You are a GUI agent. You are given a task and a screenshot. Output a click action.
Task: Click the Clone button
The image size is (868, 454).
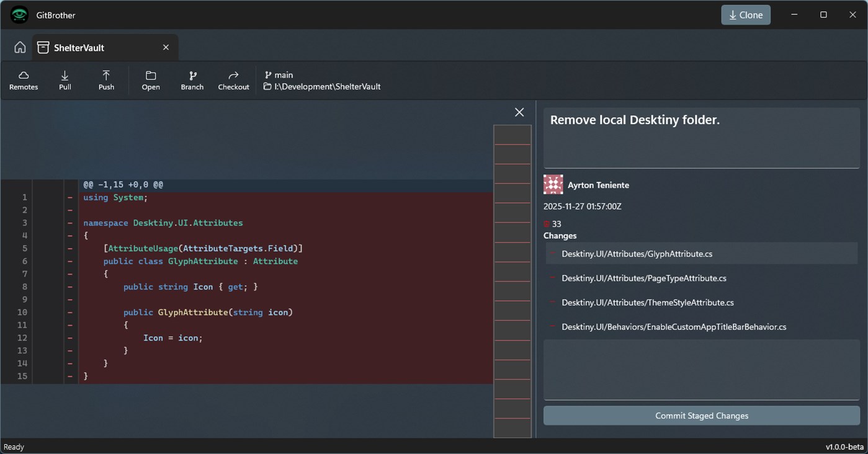(x=746, y=15)
